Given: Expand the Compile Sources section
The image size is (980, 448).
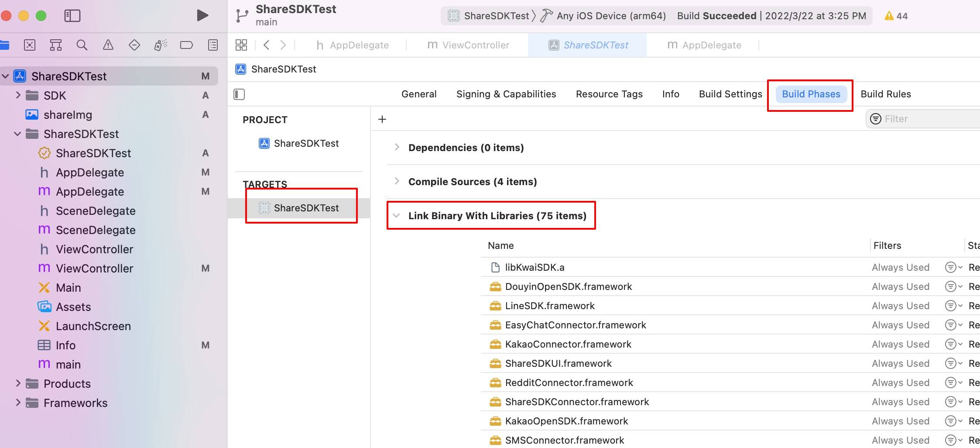Looking at the screenshot, I should [397, 181].
